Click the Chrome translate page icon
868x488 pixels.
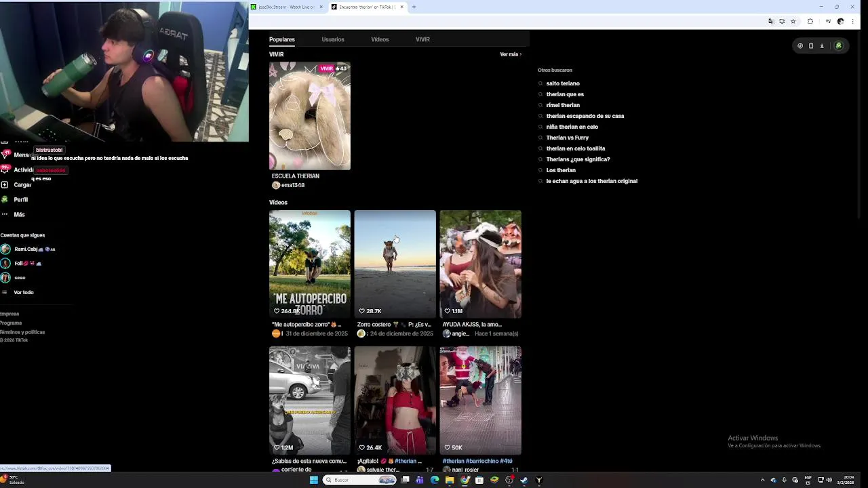pos(771,22)
